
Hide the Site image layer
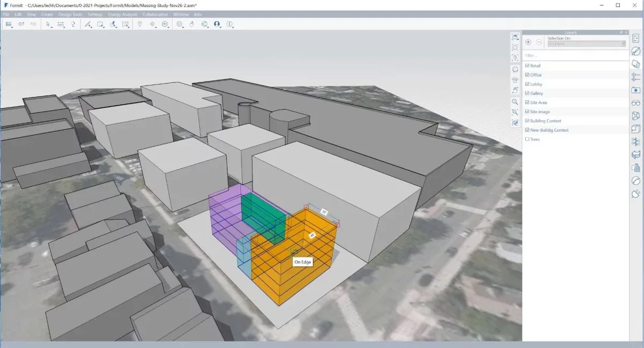(527, 112)
